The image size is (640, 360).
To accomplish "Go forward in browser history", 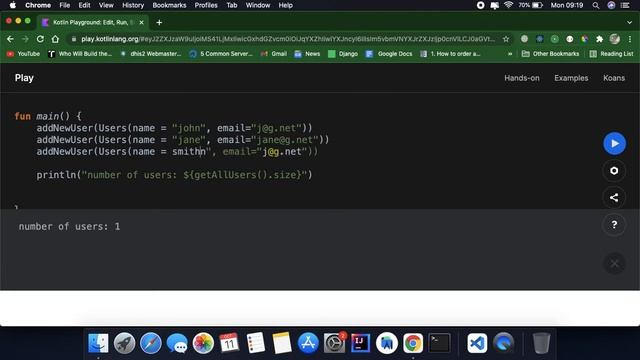I will tap(25, 39).
